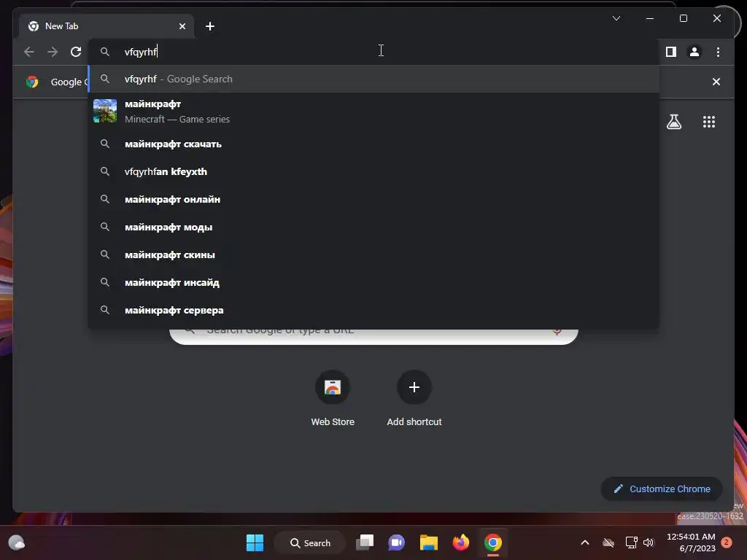747x560 pixels.
Task: Open the profile avatar menu
Action: pyautogui.click(x=694, y=52)
